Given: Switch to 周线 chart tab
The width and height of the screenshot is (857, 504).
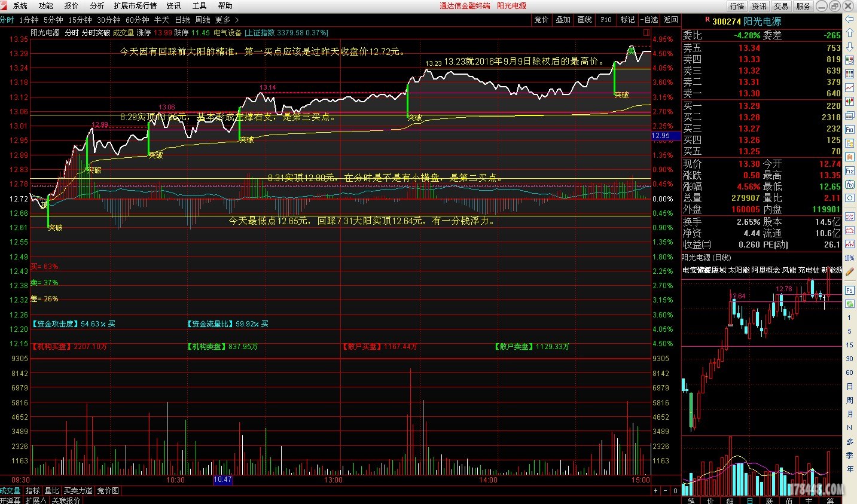Looking at the screenshot, I should (x=203, y=20).
